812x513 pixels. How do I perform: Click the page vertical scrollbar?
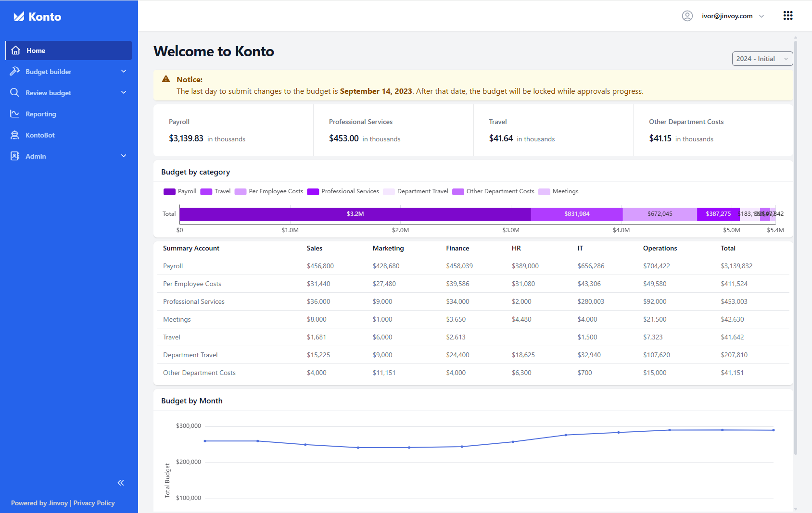pos(796,248)
